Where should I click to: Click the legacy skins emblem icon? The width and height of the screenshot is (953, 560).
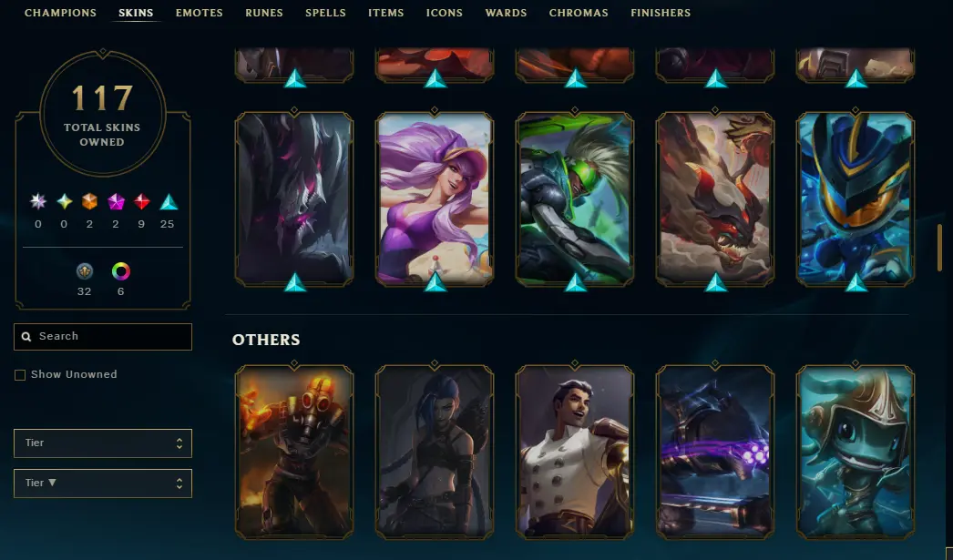[x=85, y=270]
